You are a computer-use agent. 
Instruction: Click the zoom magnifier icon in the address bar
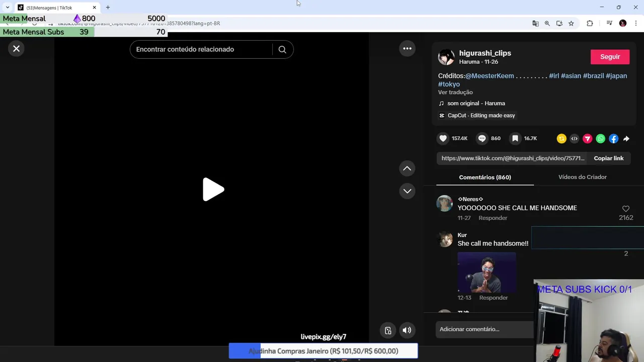click(x=547, y=23)
